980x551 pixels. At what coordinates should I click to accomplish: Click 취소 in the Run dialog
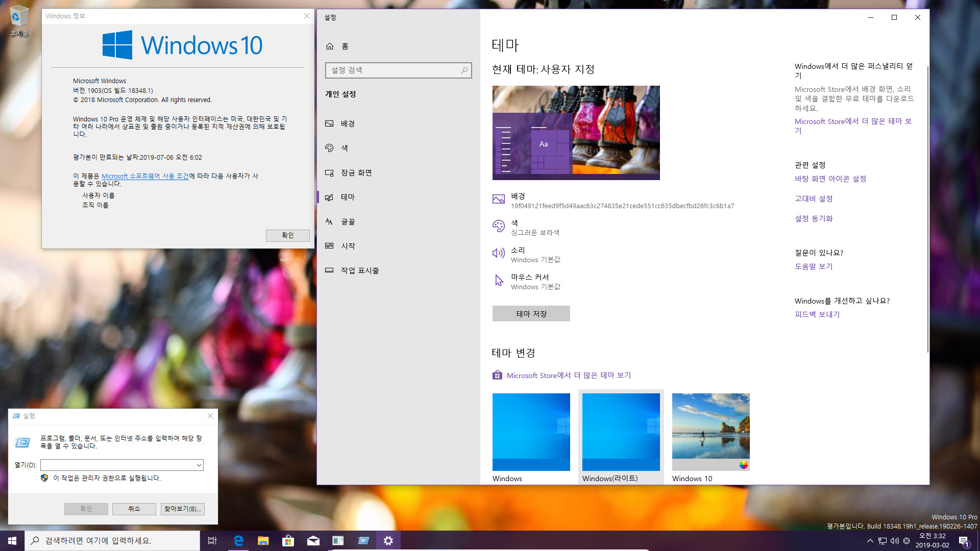click(134, 509)
